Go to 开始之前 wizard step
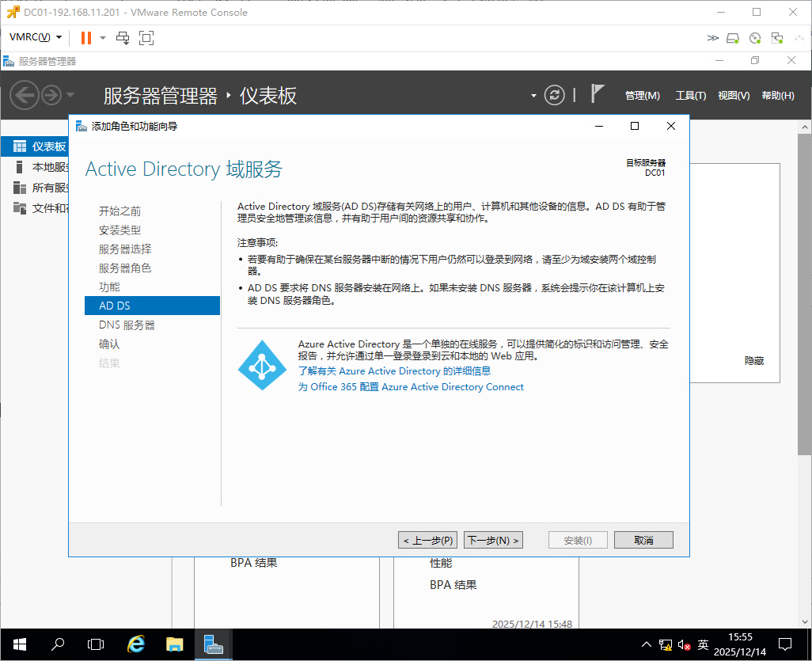The image size is (812, 661). pos(120,211)
